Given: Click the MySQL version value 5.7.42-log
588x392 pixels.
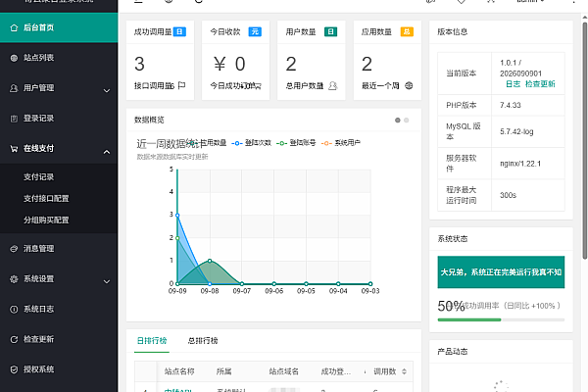Looking at the screenshot, I should coord(516,131).
